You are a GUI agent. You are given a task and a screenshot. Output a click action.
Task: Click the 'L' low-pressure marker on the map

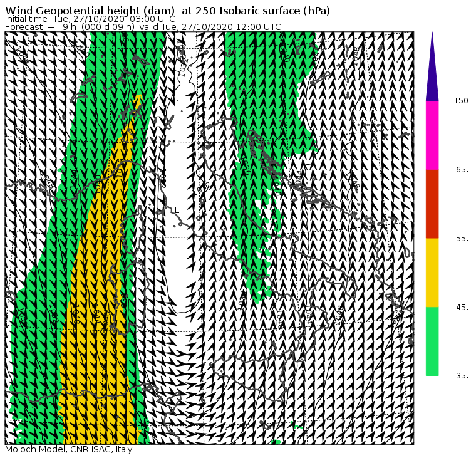(177, 211)
